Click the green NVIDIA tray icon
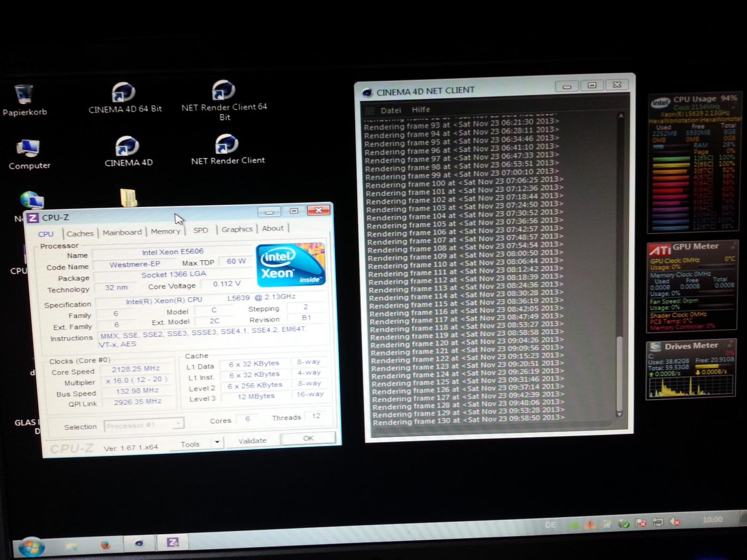Image resolution: width=747 pixels, height=560 pixels. pyautogui.click(x=573, y=525)
